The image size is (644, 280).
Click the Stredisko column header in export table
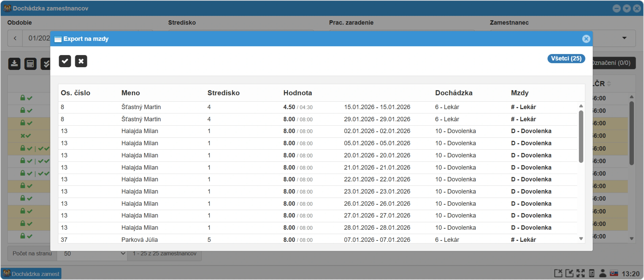[223, 93]
